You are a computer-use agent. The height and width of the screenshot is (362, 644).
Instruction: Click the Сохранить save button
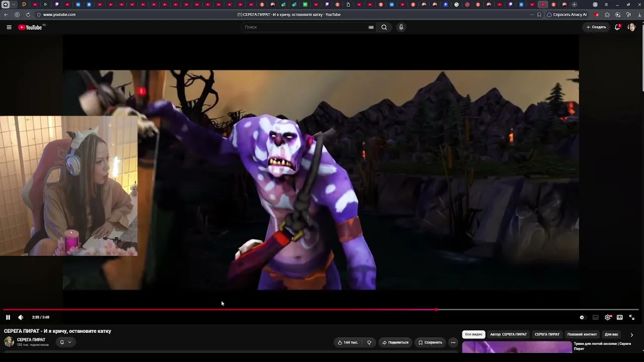430,342
